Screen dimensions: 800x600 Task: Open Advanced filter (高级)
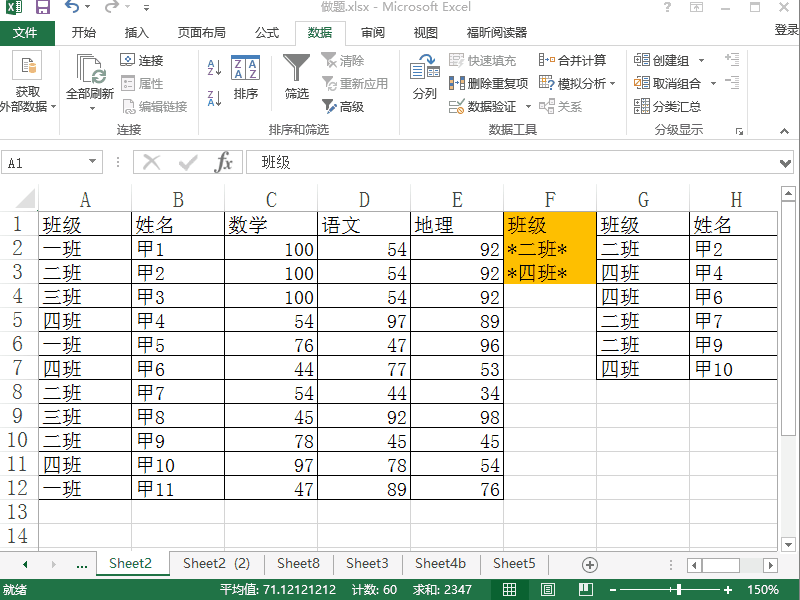[x=343, y=106]
